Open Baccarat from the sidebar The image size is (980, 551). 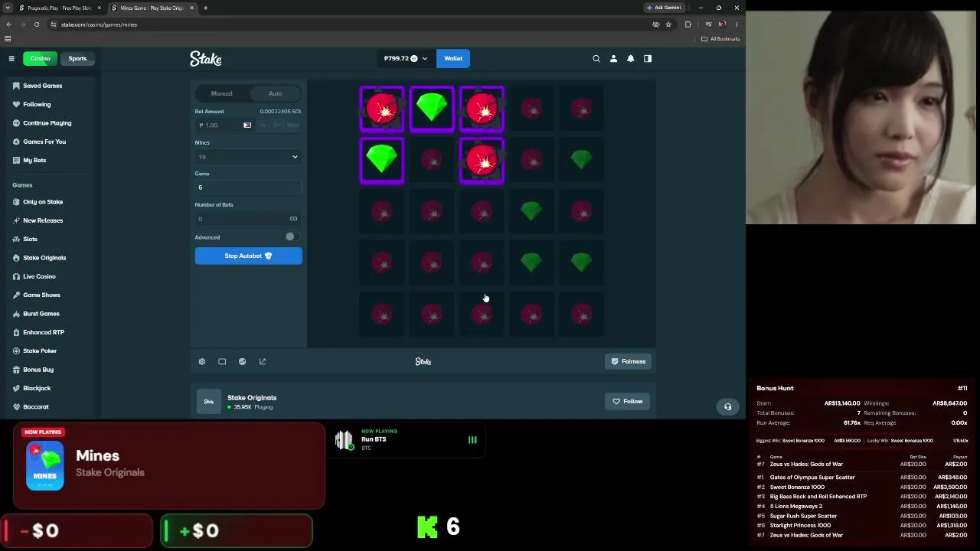click(36, 406)
